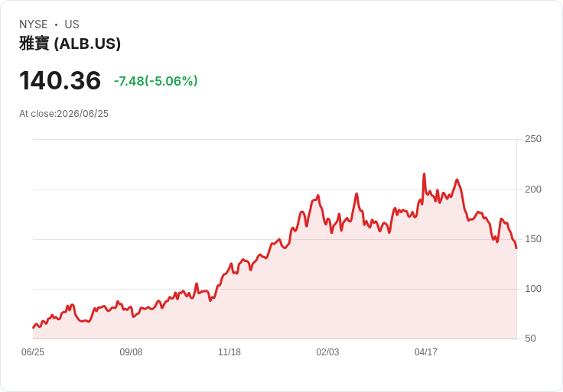Screen dimensions: 563x392
Task: Select the 02/03 x-axis date marker
Action: 327,352
